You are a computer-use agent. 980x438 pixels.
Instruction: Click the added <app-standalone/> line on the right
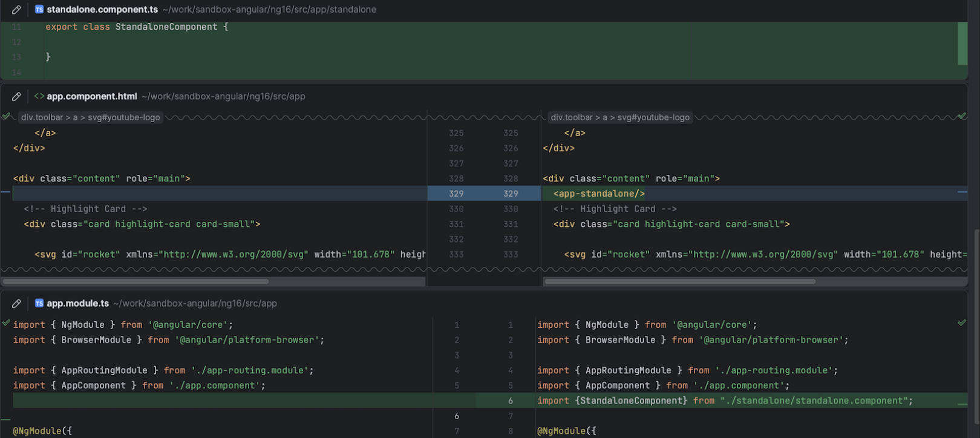click(599, 194)
